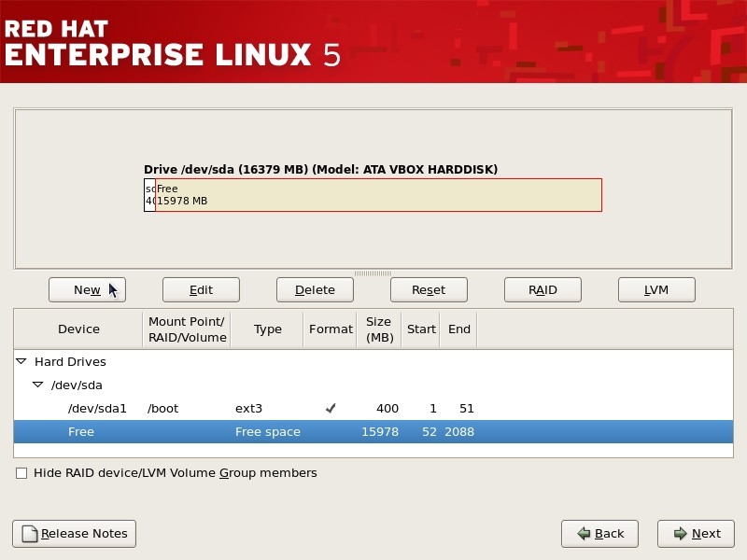Click the New partition button

click(x=87, y=289)
